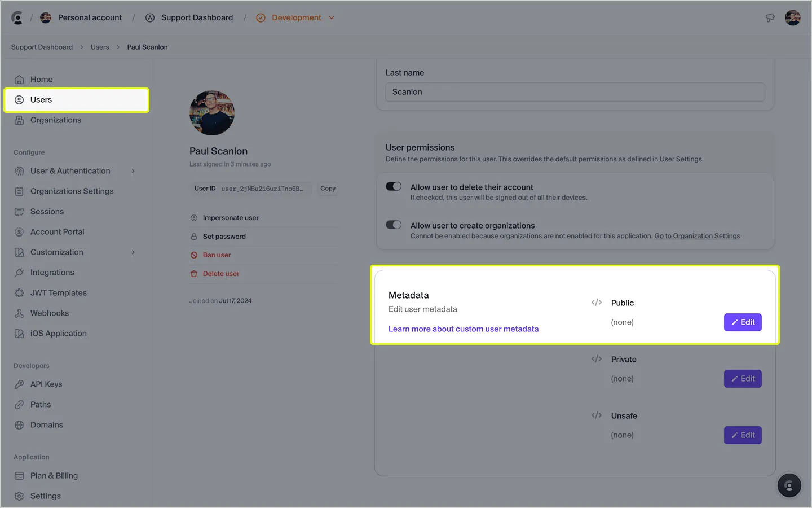Click the Sessions icon in sidebar
The width and height of the screenshot is (812, 508).
[x=19, y=212]
